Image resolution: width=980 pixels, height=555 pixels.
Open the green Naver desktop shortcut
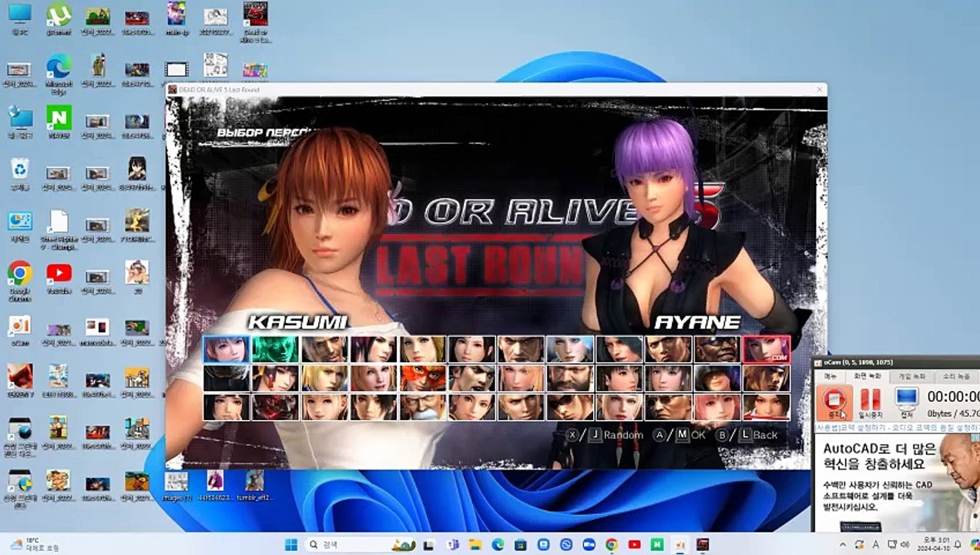coord(59,122)
